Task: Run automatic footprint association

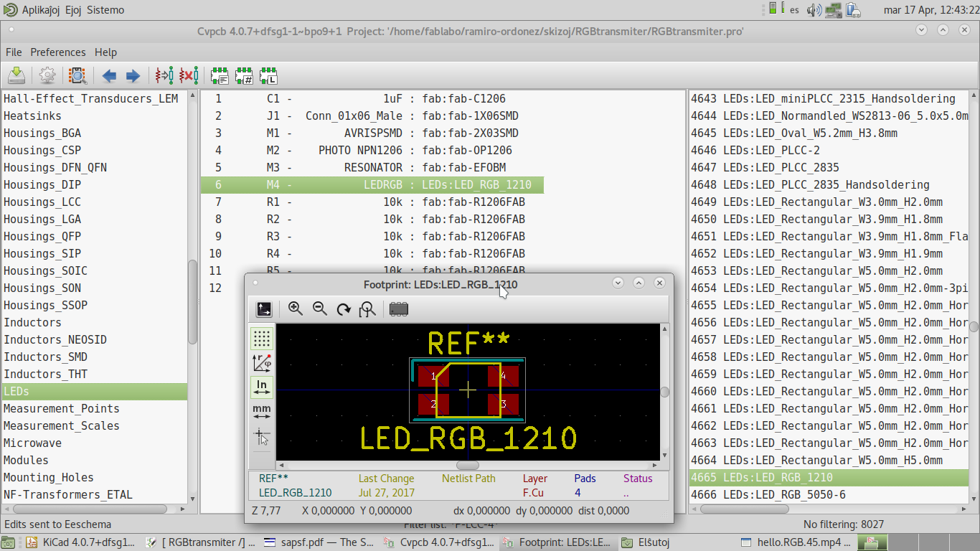Action: coord(164,75)
